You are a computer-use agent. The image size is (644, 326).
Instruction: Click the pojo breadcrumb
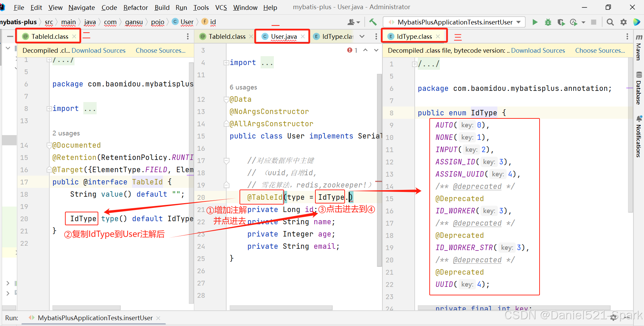pyautogui.click(x=158, y=22)
